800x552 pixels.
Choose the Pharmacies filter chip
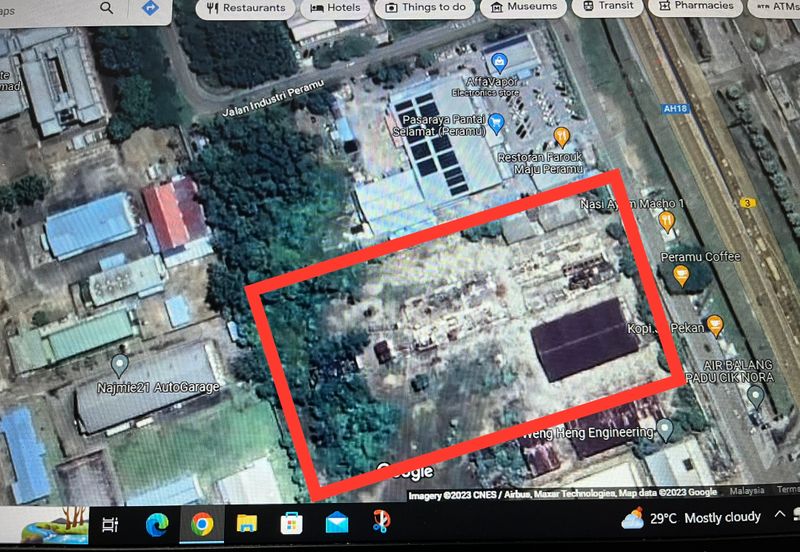point(695,6)
